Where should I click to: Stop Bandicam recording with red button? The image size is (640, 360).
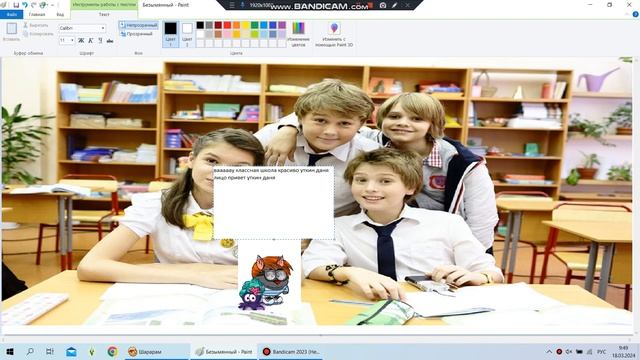(371, 5)
